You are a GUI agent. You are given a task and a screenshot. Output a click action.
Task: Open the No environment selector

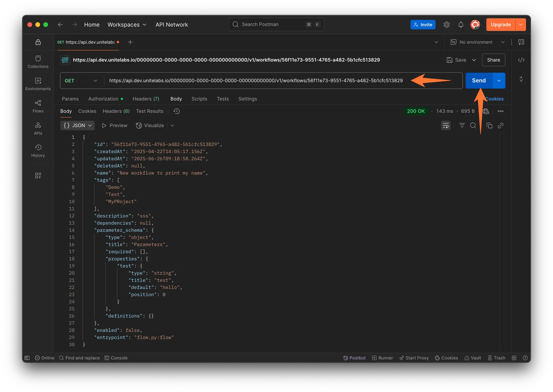478,42
